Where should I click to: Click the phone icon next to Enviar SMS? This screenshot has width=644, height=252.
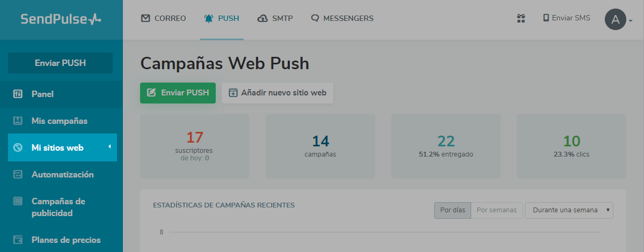pos(546,18)
